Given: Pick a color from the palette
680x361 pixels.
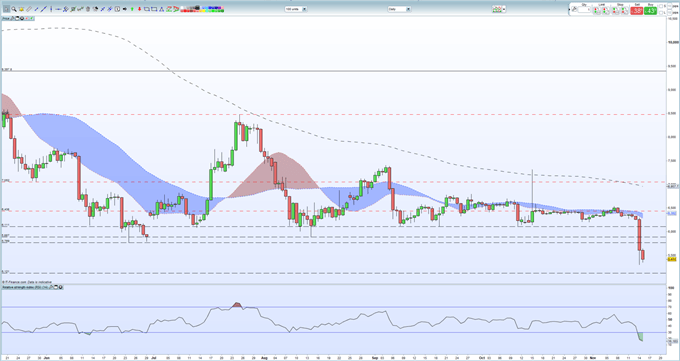Looking at the screenshot, I should coord(203,9).
